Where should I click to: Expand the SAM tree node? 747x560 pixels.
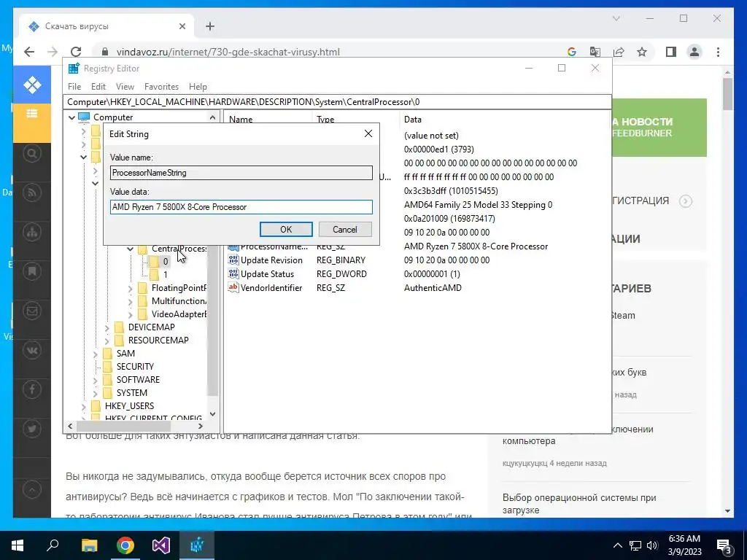(95, 354)
